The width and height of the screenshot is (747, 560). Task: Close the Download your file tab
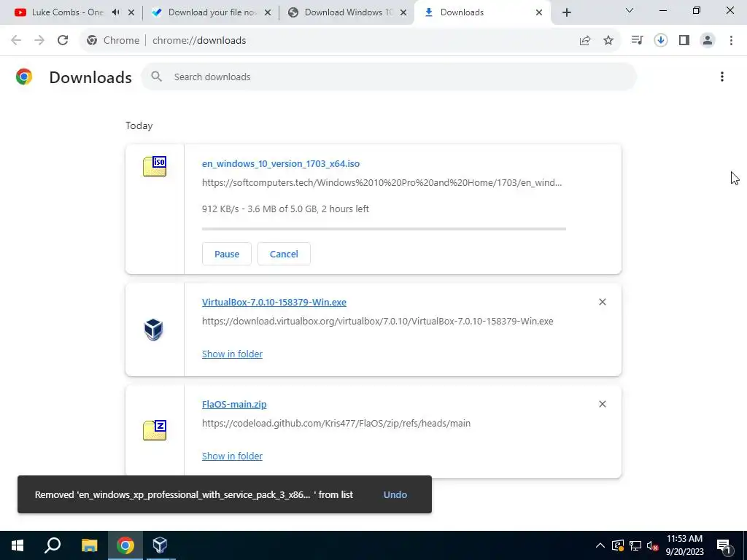tap(268, 12)
